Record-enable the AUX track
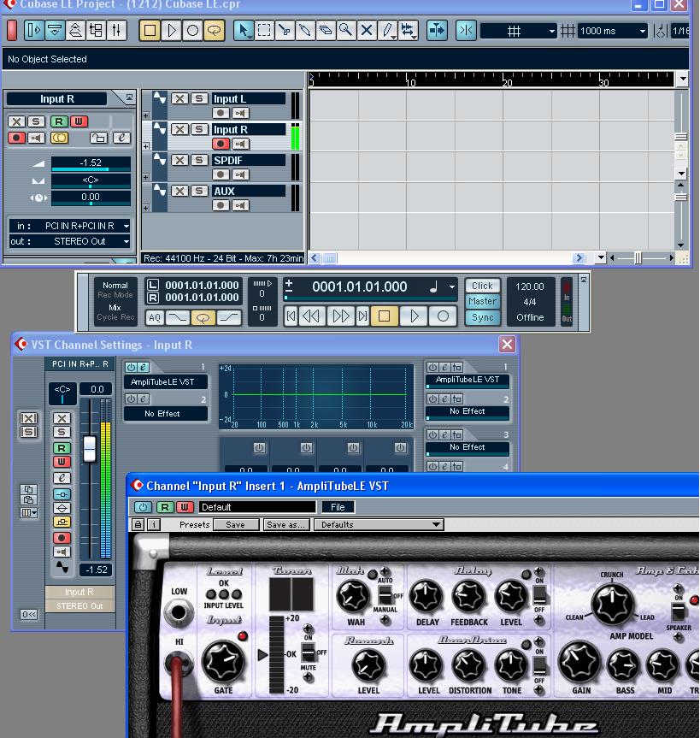The height and width of the screenshot is (738, 700). pyautogui.click(x=221, y=205)
